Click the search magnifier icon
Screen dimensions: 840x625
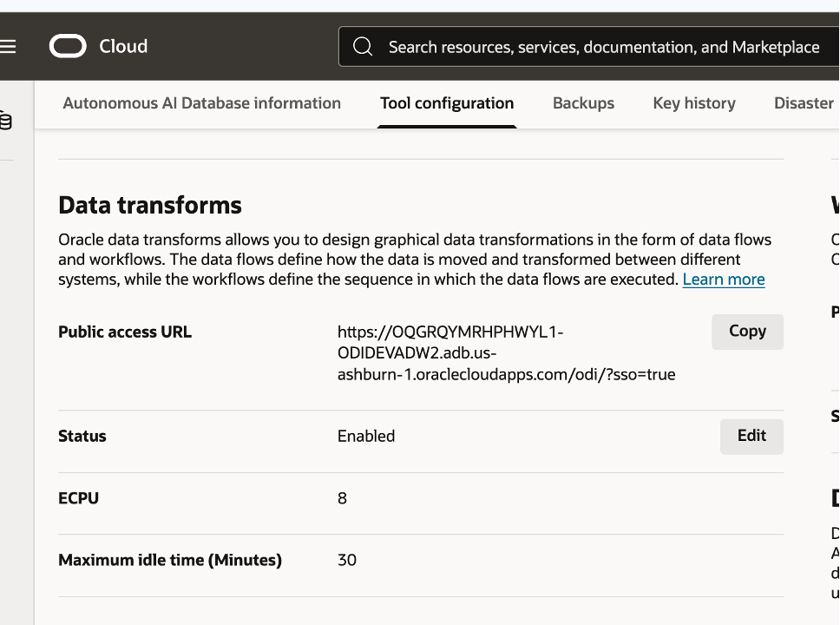(363, 47)
